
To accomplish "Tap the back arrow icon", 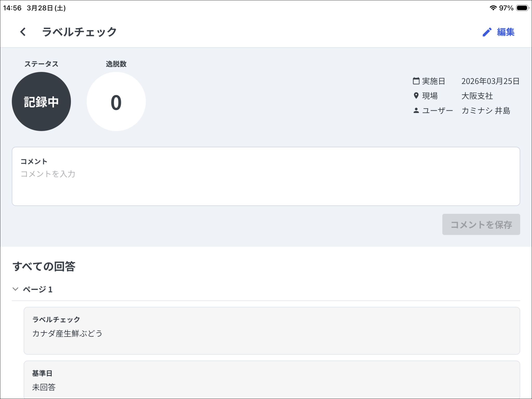I will click(x=23, y=32).
